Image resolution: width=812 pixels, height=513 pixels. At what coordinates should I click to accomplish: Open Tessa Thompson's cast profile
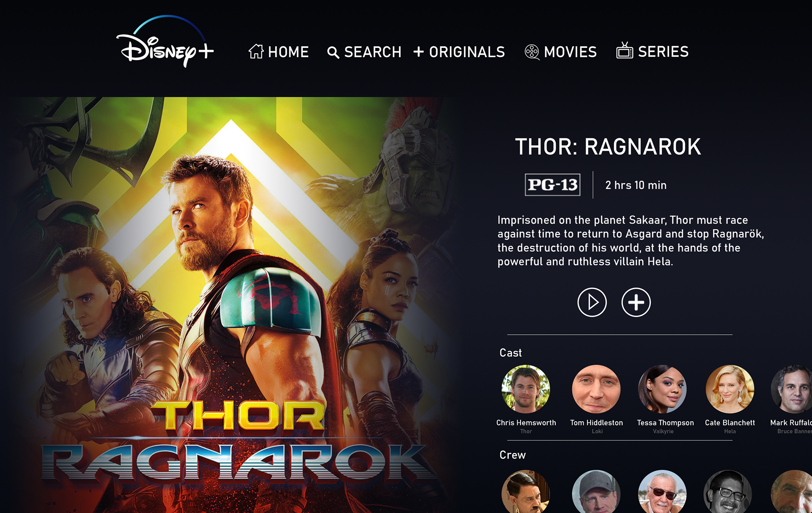(x=662, y=389)
